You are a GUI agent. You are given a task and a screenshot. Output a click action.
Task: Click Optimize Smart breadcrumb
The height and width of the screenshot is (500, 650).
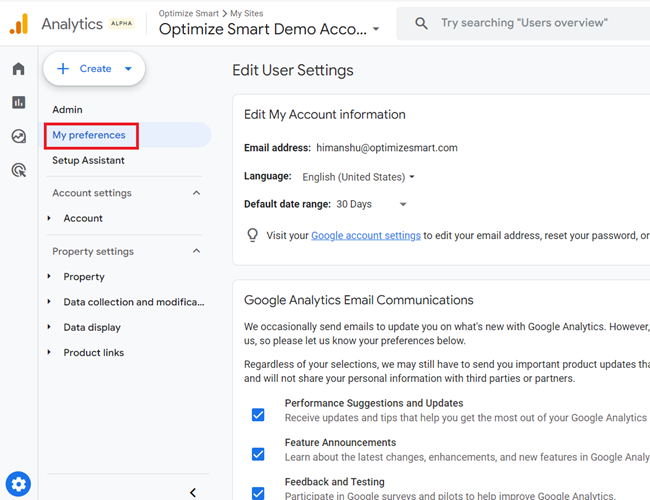pyautogui.click(x=188, y=13)
